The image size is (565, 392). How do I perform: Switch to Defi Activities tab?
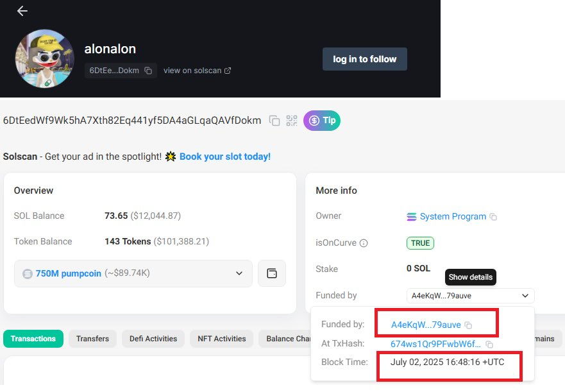(153, 339)
